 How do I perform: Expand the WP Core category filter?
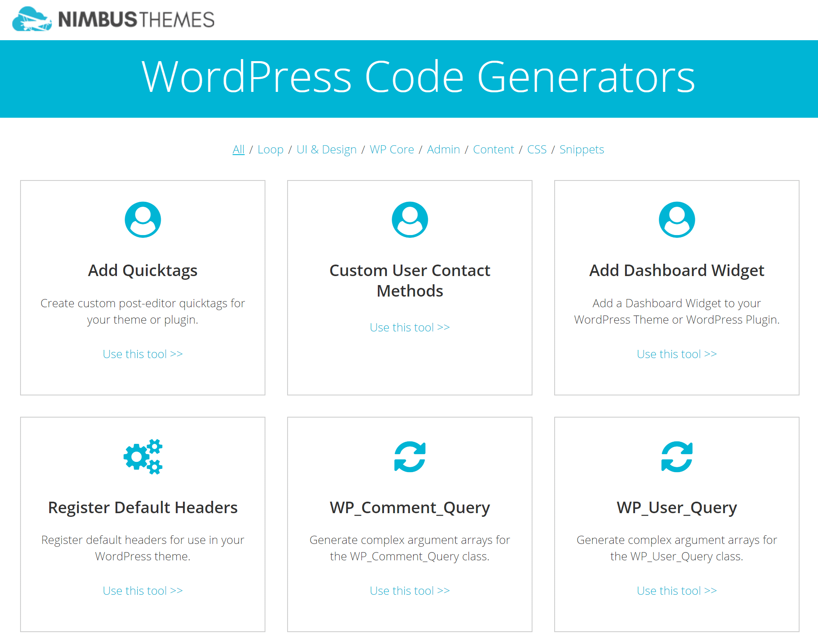coord(392,149)
